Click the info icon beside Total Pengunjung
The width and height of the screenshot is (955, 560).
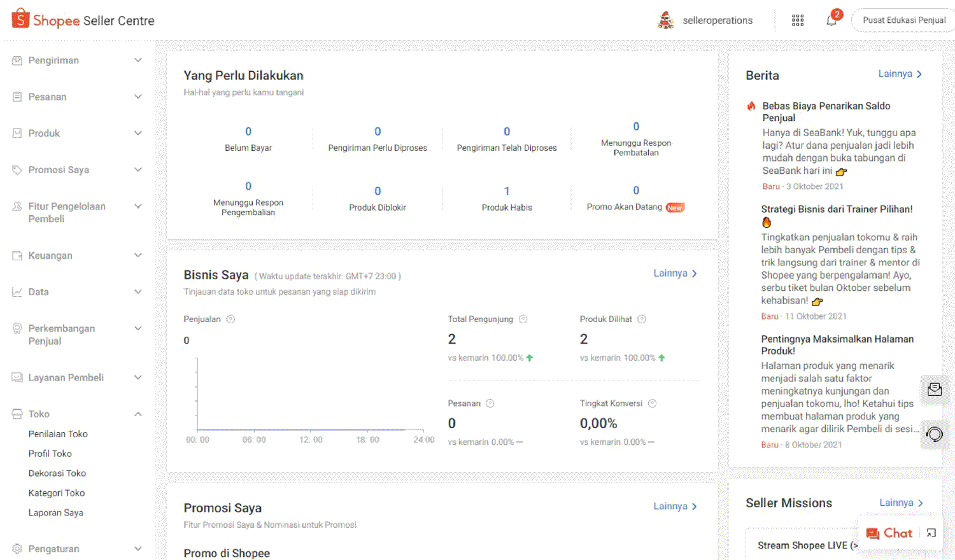(x=523, y=319)
